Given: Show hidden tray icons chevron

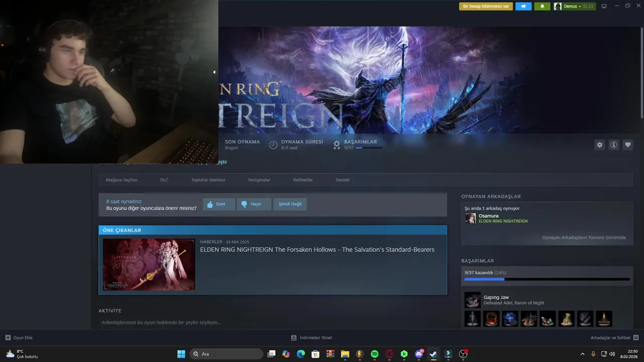Looking at the screenshot, I should [x=583, y=354].
